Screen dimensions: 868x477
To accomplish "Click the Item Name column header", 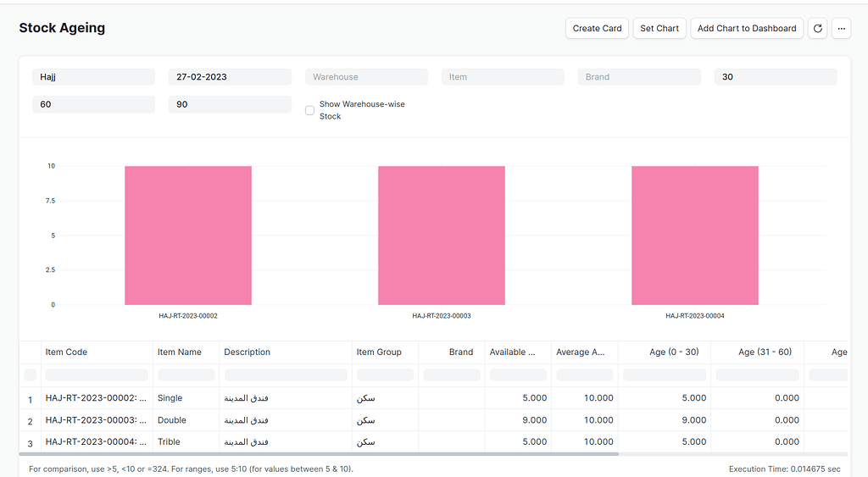I will [x=186, y=352].
